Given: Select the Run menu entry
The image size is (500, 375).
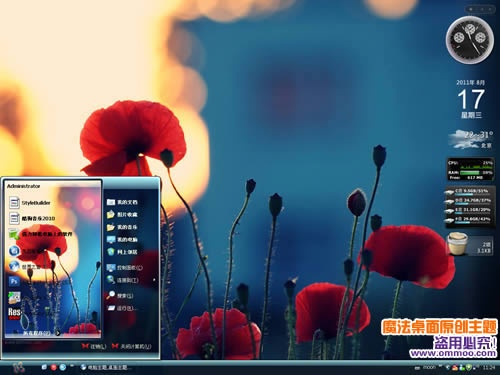Looking at the screenshot, I should (121, 308).
